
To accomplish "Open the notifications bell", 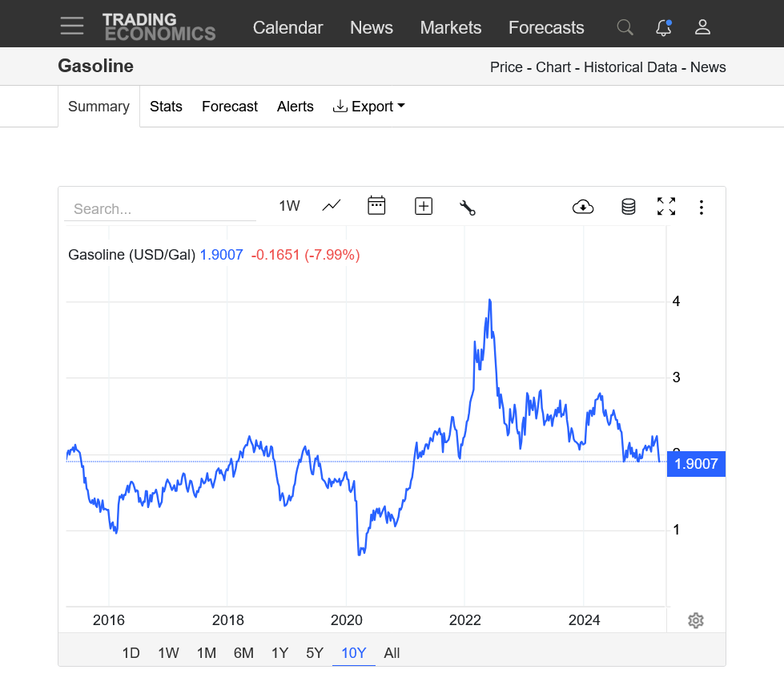I will (x=663, y=27).
